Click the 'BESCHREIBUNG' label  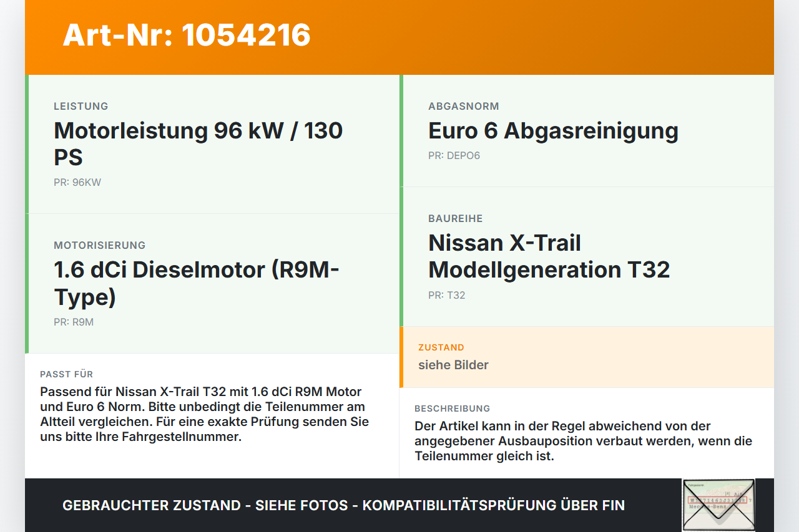(453, 409)
